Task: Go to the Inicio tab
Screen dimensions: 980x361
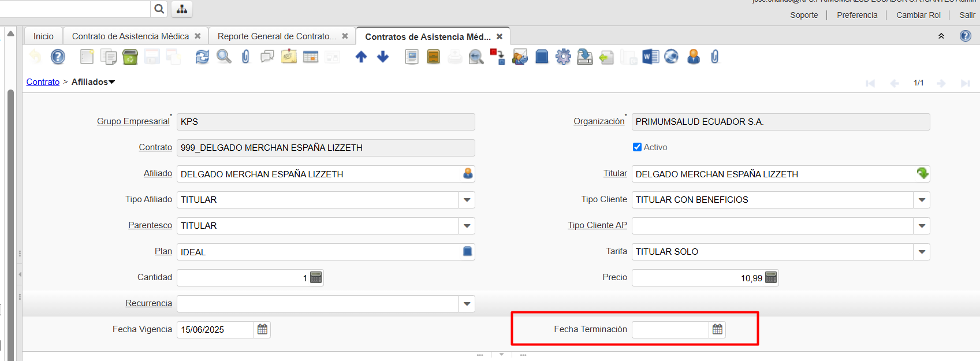Action: [x=43, y=36]
